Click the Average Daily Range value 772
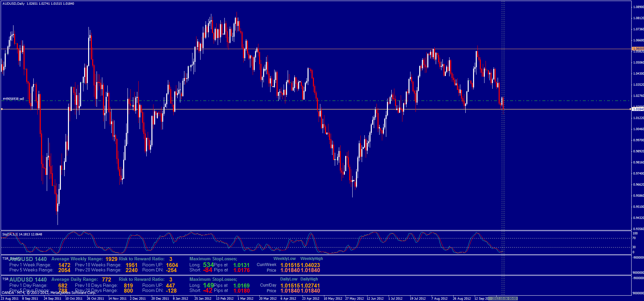This screenshot has height=301, width=644. pyautogui.click(x=106, y=279)
